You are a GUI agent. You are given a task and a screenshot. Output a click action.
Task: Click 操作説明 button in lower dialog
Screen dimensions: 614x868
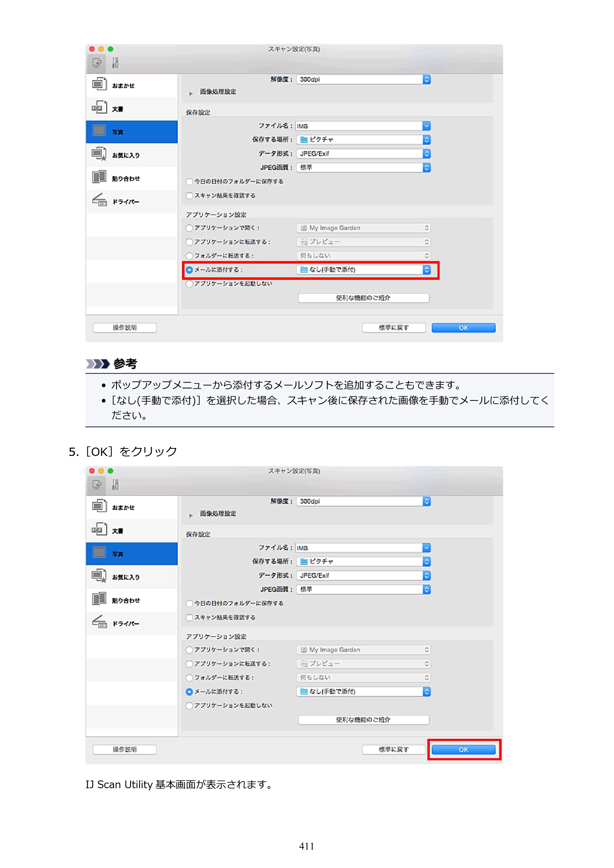(x=125, y=750)
